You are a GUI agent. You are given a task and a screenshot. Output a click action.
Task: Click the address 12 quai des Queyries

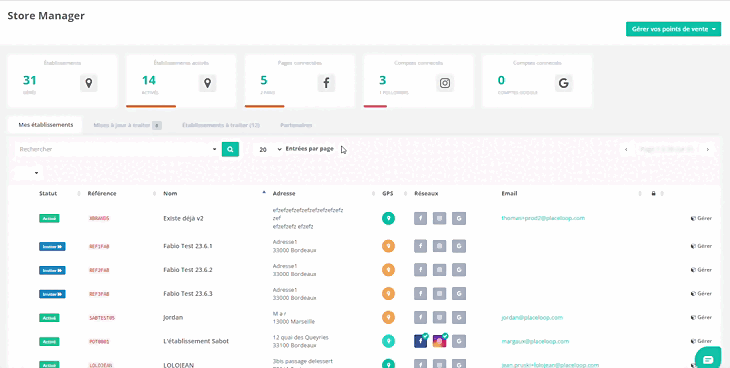pyautogui.click(x=300, y=337)
